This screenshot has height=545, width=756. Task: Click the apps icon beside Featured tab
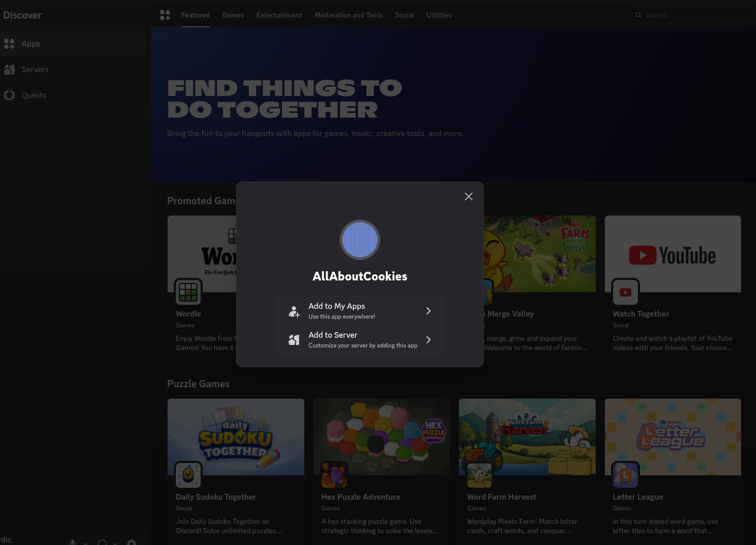(165, 15)
